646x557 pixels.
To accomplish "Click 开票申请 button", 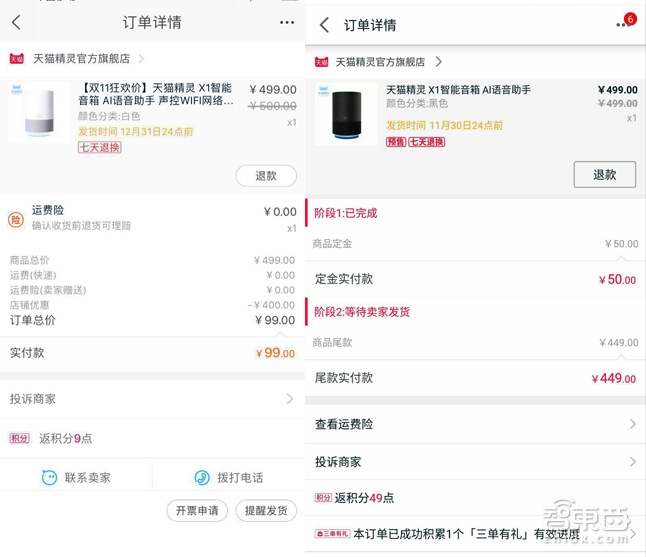I will pyautogui.click(x=196, y=510).
